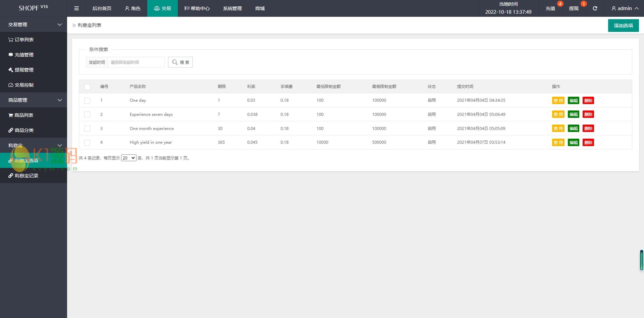Screen dimensions: 644x318
Task: Click the magnifier search button
Action: 180,62
